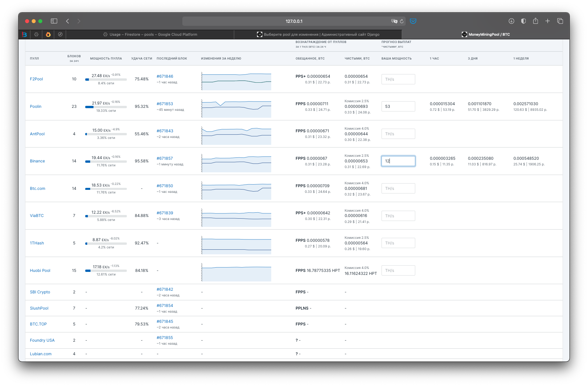Open the F2Pool link

coord(36,79)
